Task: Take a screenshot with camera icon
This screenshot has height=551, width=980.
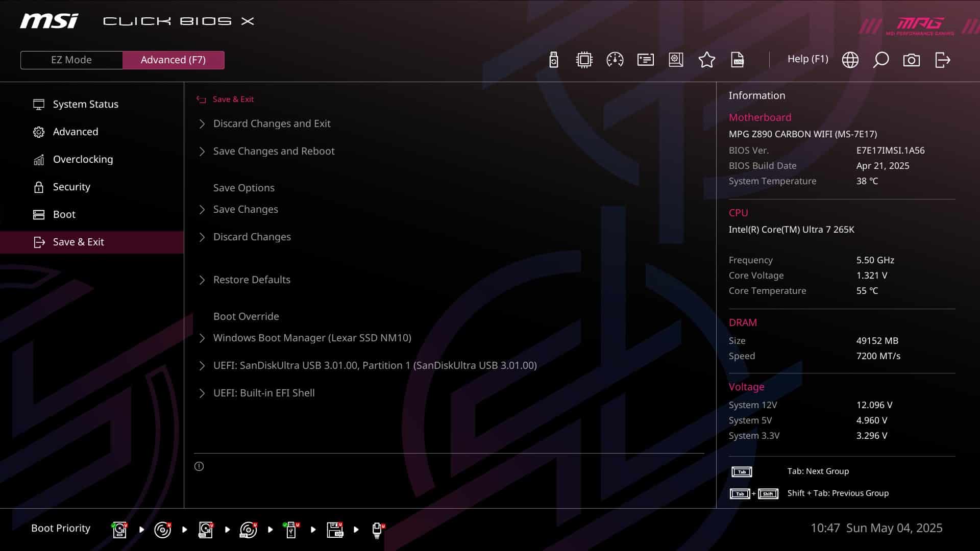Action: (x=911, y=60)
